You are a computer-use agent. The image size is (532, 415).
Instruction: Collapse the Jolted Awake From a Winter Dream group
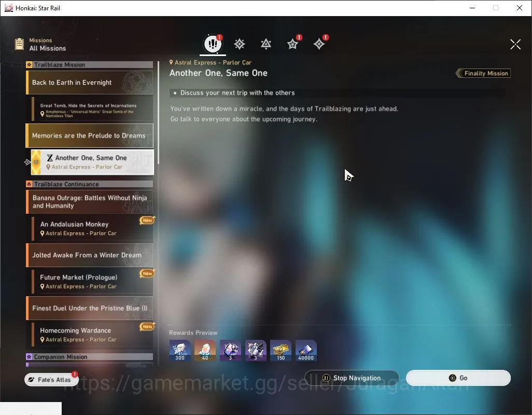(90, 255)
